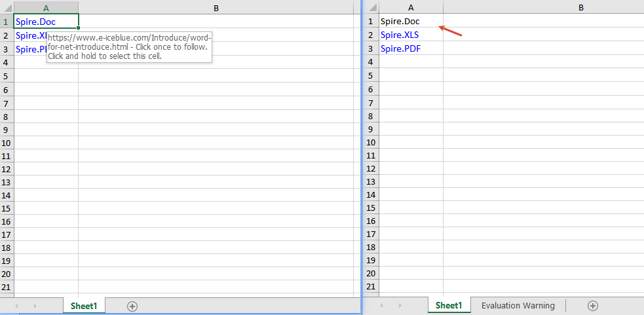Select row 21 header in left spreadsheet
Screen dimensions: 644x315
tap(7, 287)
